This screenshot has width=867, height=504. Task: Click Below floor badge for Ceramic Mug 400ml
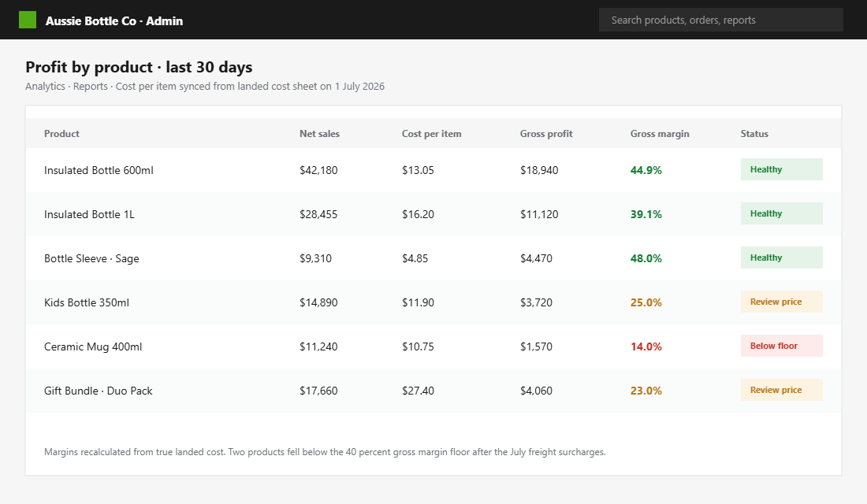pos(781,346)
